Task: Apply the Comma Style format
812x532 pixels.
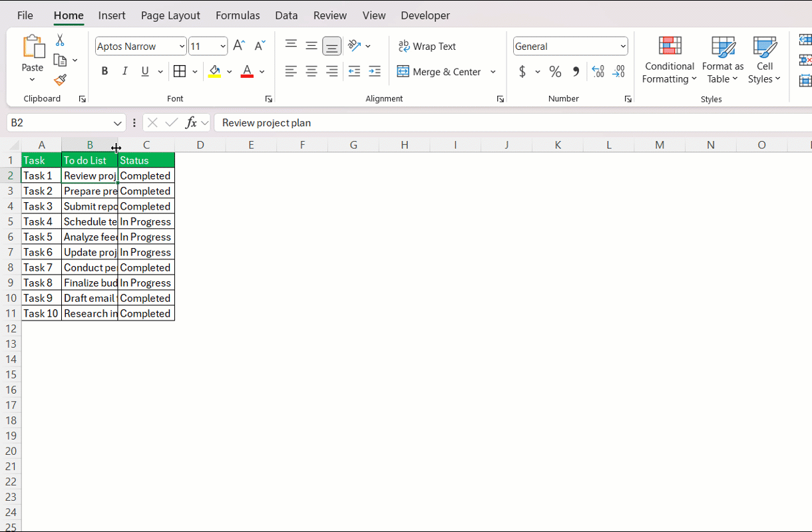Action: 576,71
